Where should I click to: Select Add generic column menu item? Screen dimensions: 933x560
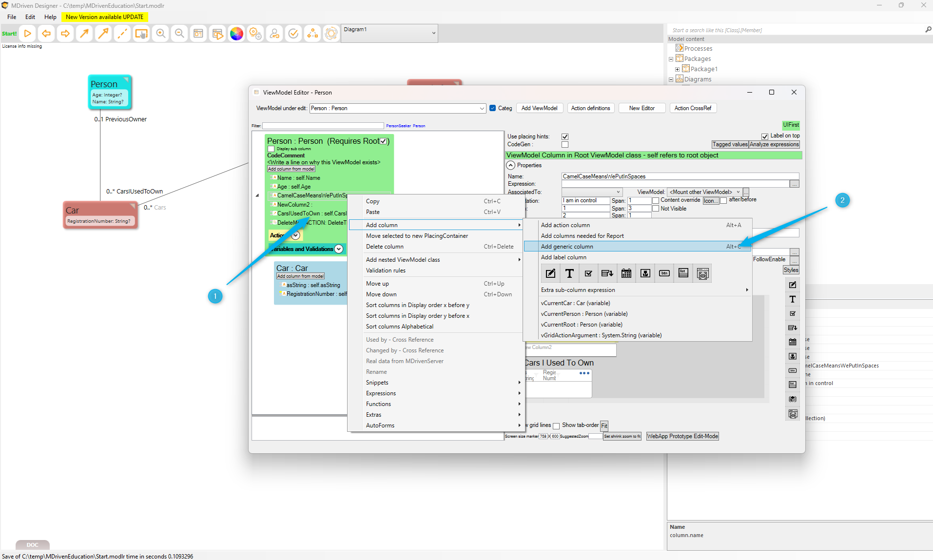(567, 247)
